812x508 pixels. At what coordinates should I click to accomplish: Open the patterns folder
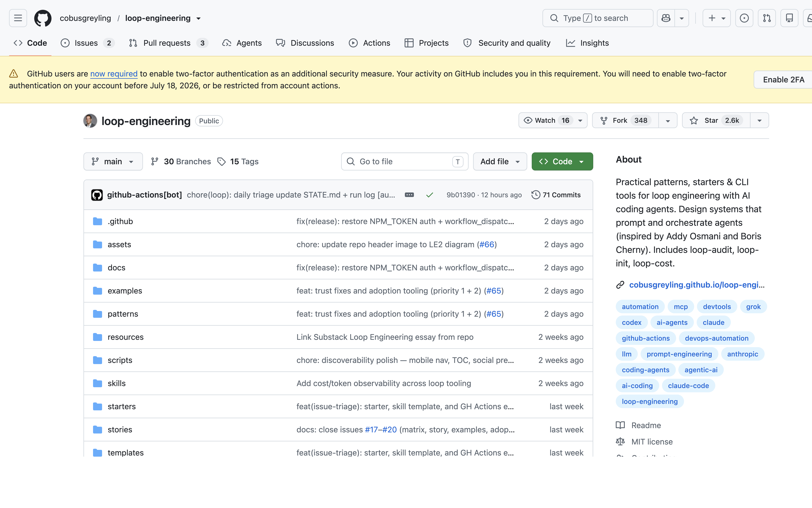[123, 314]
